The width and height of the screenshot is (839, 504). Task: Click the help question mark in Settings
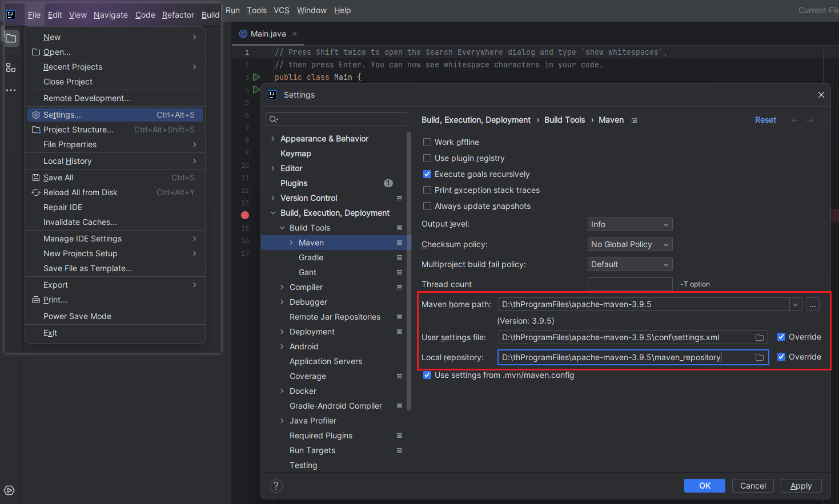pos(276,486)
